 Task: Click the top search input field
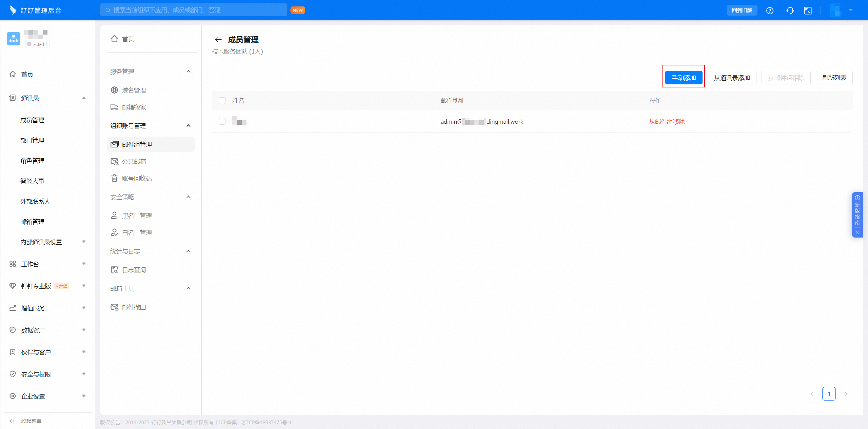(x=193, y=10)
